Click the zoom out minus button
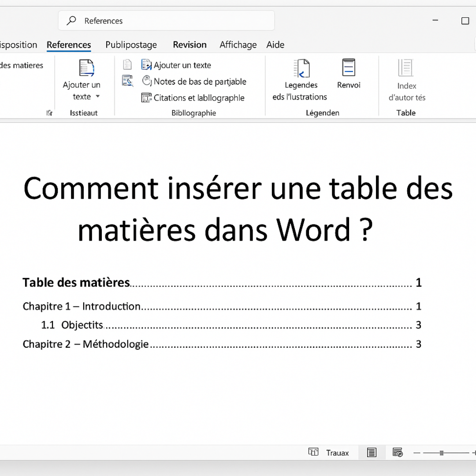Viewport: 476px width, 476px height. (x=417, y=453)
